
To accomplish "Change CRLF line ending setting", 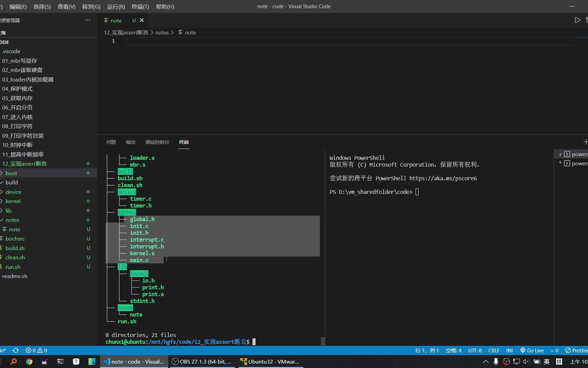I will tap(494, 350).
